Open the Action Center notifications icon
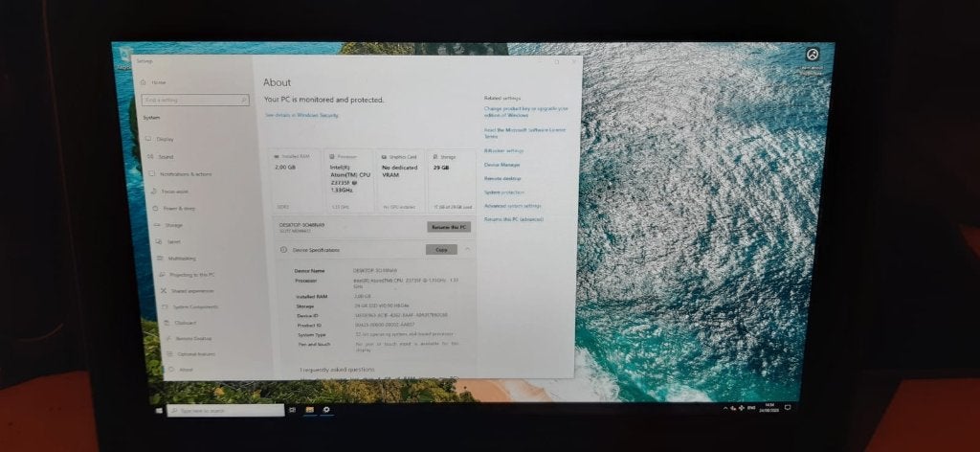The image size is (980, 452). (789, 408)
